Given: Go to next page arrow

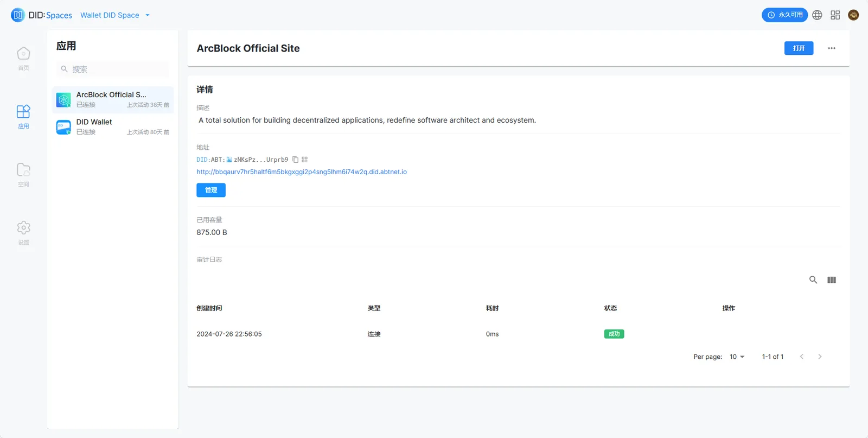Looking at the screenshot, I should [820, 357].
